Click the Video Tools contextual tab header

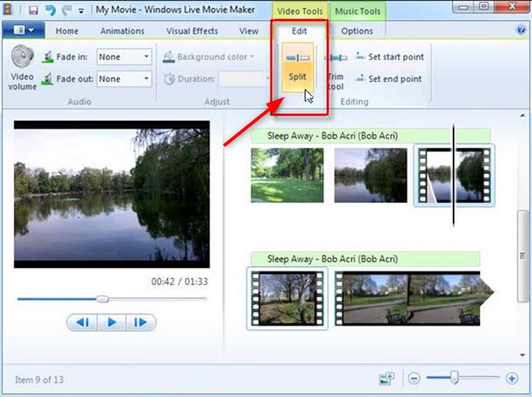(300, 11)
